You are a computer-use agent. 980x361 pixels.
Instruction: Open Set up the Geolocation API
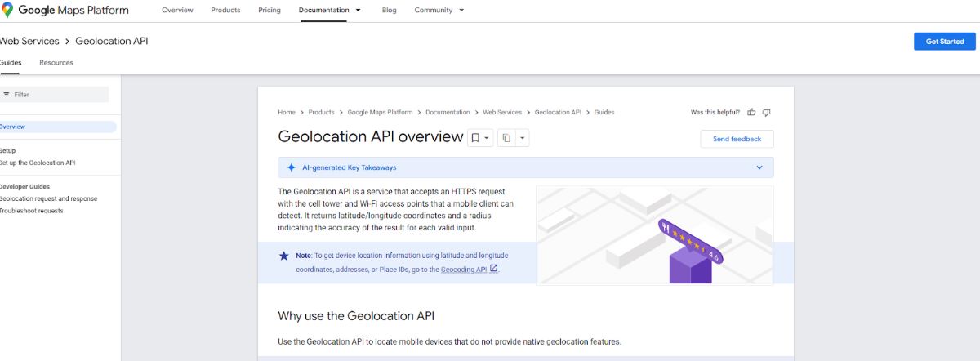point(38,163)
